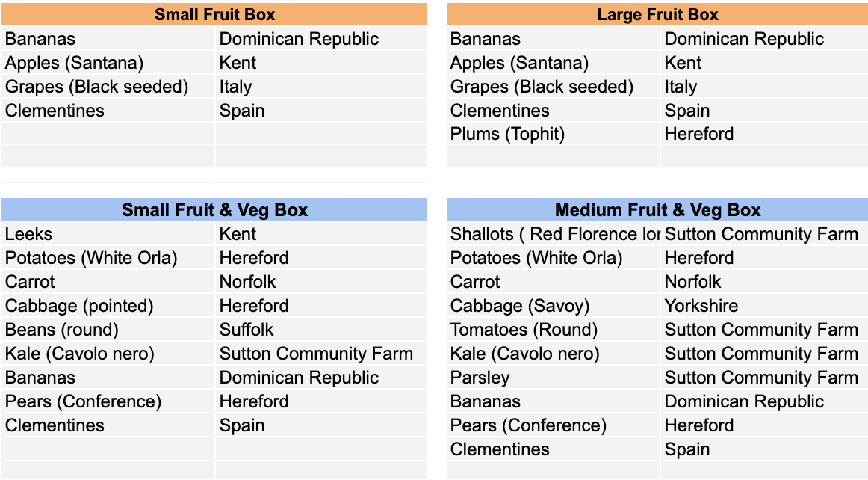Image resolution: width=868 pixels, height=480 pixels.
Task: Click Italy in the Large Fruit Box
Action: click(x=764, y=87)
